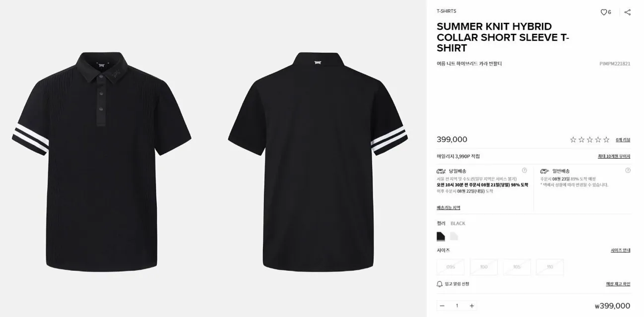Click the heart wishlist icon
Image resolution: width=644 pixels, height=317 pixels.
(603, 12)
